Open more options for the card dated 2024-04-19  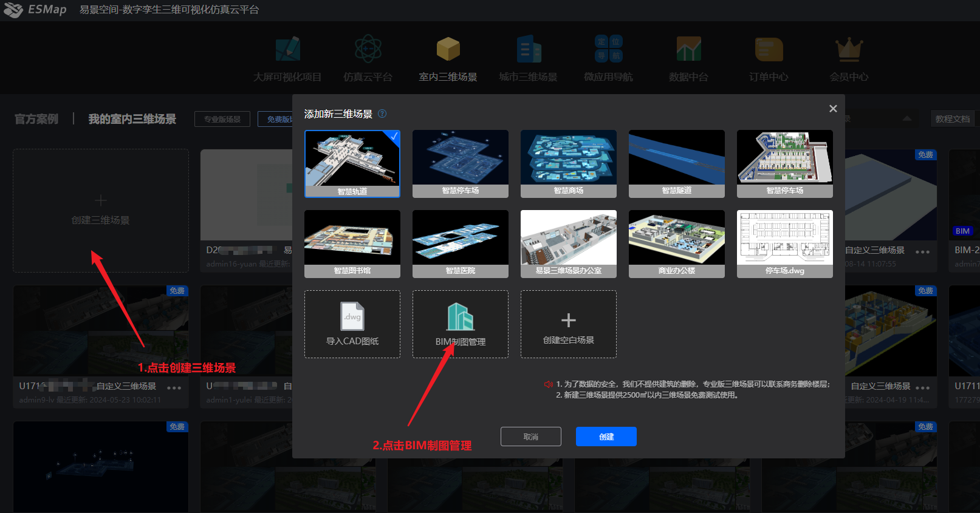pyautogui.click(x=922, y=387)
